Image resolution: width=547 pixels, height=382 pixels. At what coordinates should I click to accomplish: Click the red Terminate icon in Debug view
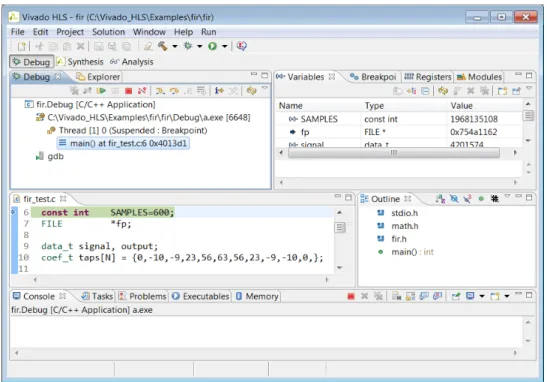[x=128, y=91]
